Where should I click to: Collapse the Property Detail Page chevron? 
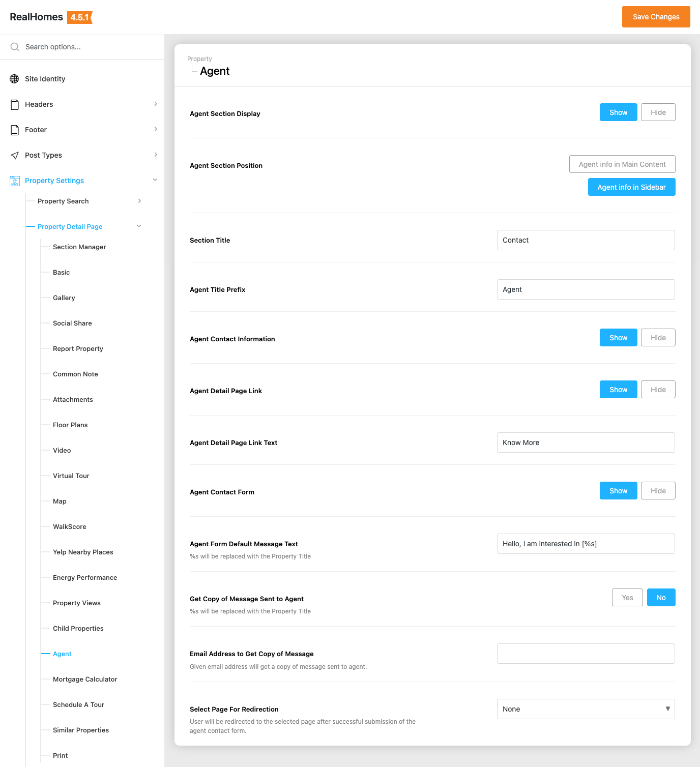pos(139,226)
